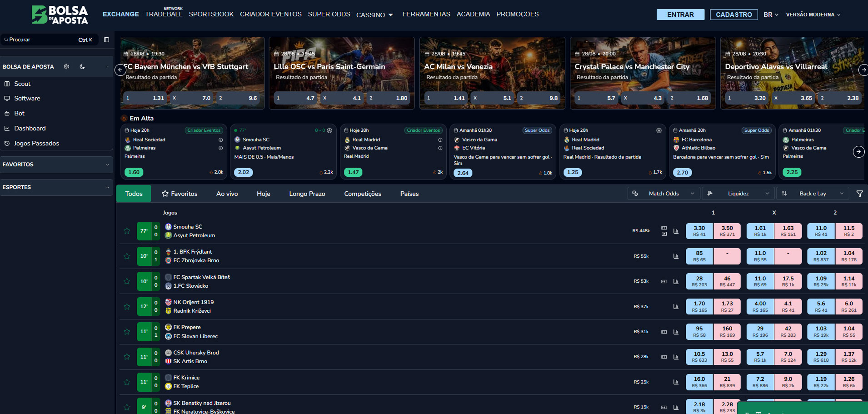Open the Países tab
868x414 pixels.
point(409,194)
